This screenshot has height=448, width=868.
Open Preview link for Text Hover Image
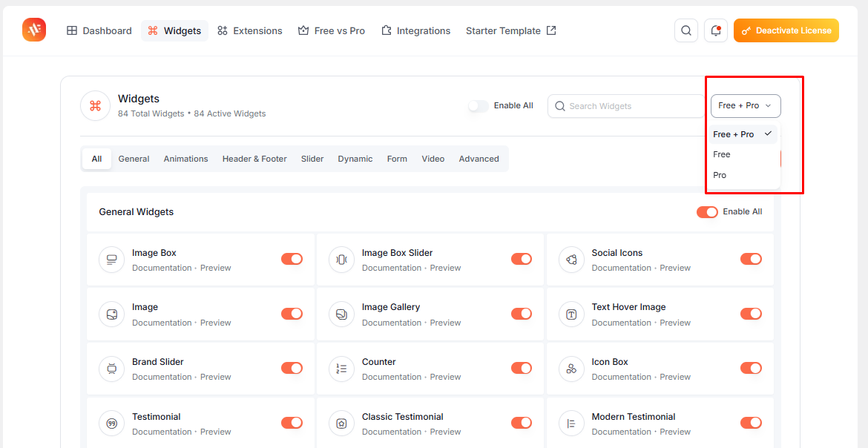point(675,323)
